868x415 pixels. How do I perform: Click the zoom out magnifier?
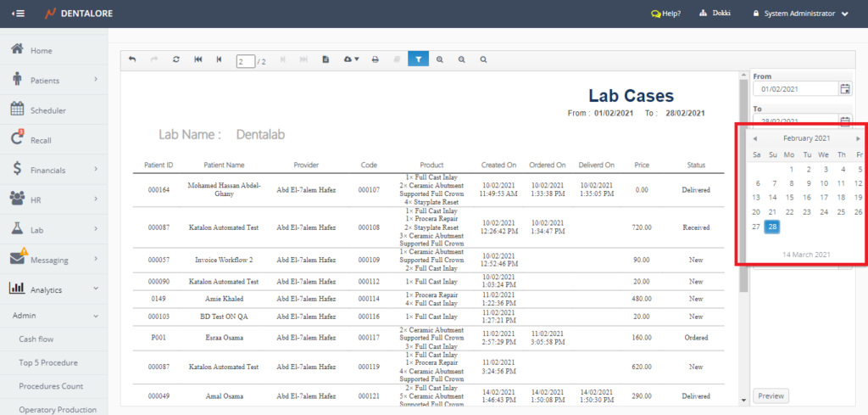click(x=462, y=59)
